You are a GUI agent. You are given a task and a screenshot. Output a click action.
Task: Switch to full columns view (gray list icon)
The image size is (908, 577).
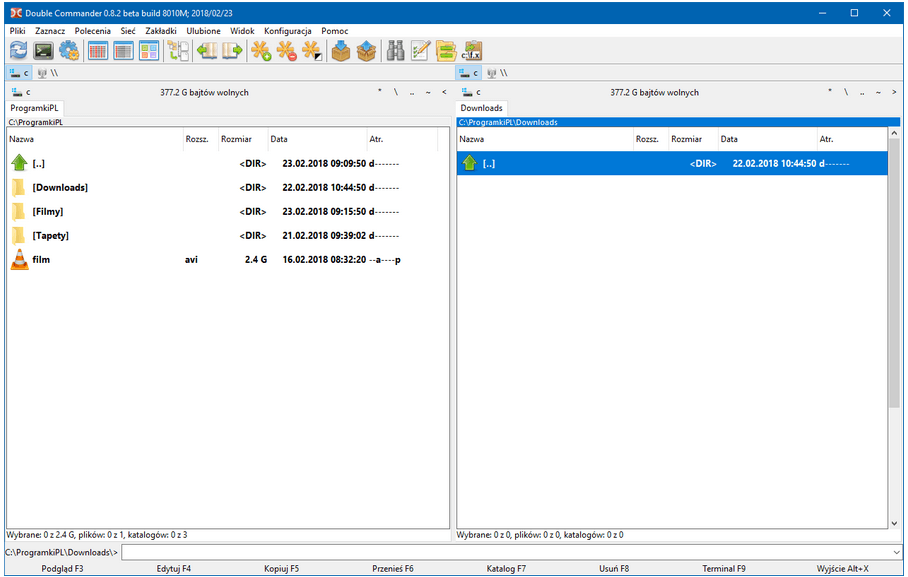123,51
